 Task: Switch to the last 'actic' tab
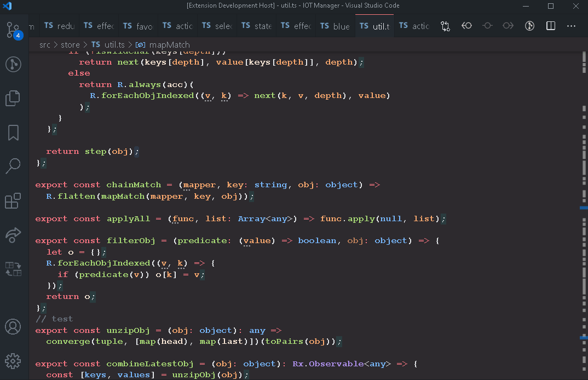414,26
